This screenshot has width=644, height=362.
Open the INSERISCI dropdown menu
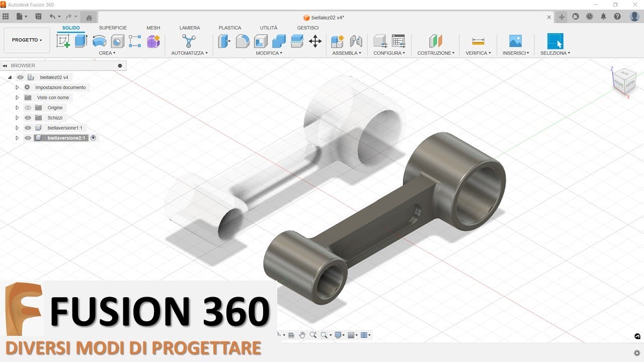[x=516, y=53]
